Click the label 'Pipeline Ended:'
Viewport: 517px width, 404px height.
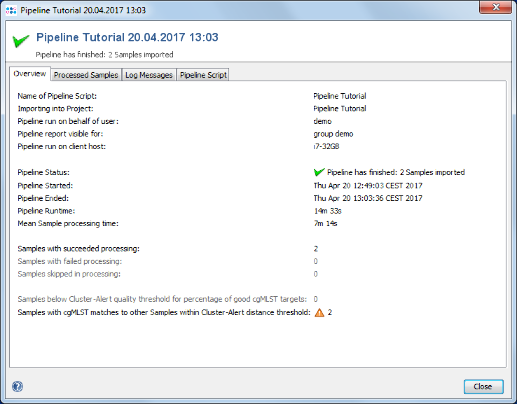(x=43, y=198)
